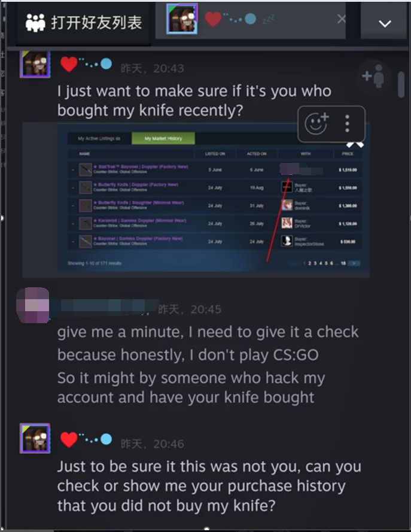The width and height of the screenshot is (411, 532).
Task: Click the chat window scrollbar thumb
Action: (x=401, y=84)
